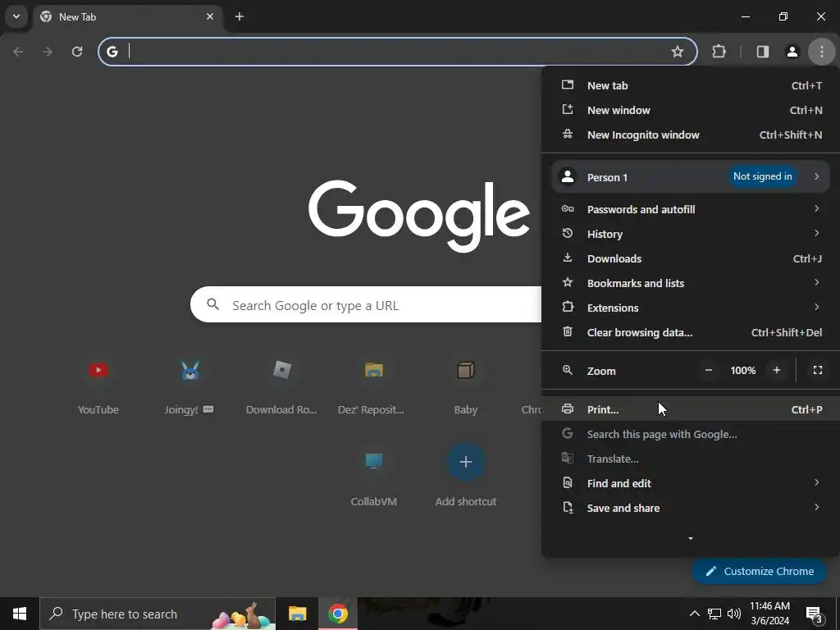
Task: Open the Extensions puzzle icon in toolbar
Action: [719, 52]
